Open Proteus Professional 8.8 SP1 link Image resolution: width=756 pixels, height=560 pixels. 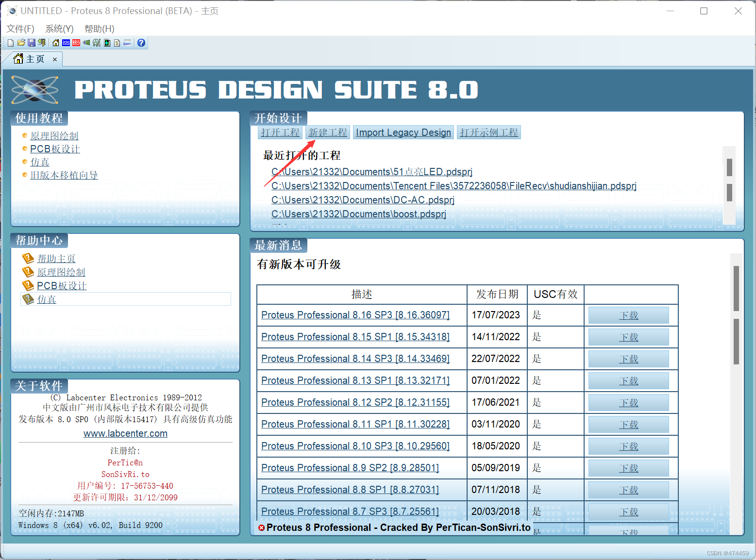[x=350, y=490]
